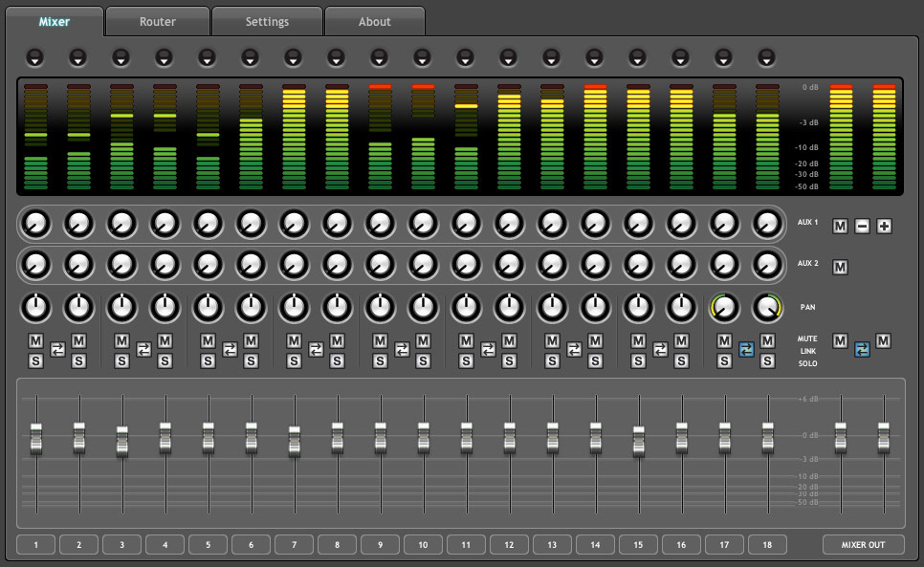924x567 pixels.
Task: Click the link icon between channels 5 and 6
Action: (x=230, y=350)
